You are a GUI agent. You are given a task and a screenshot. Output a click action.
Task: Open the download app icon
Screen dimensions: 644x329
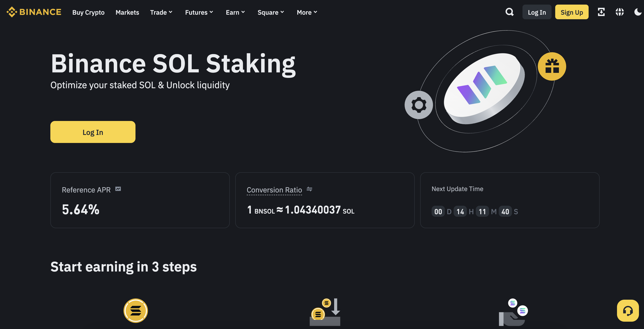tap(601, 12)
